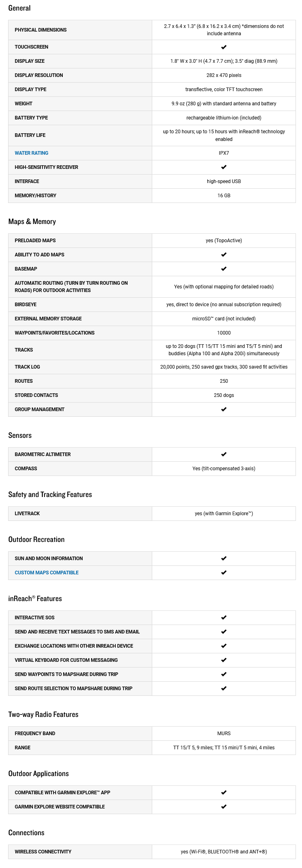Screen dimensions: 302x868
Task: Click the Wireless Connectivity row label
Action: 43,852
